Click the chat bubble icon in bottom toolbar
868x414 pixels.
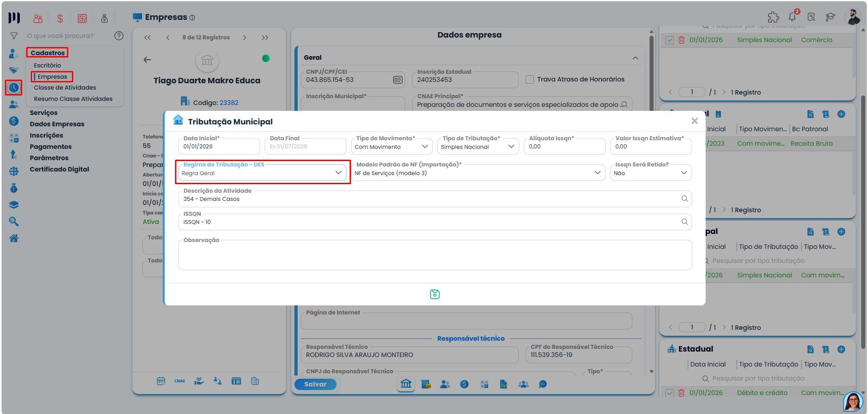[543, 384]
